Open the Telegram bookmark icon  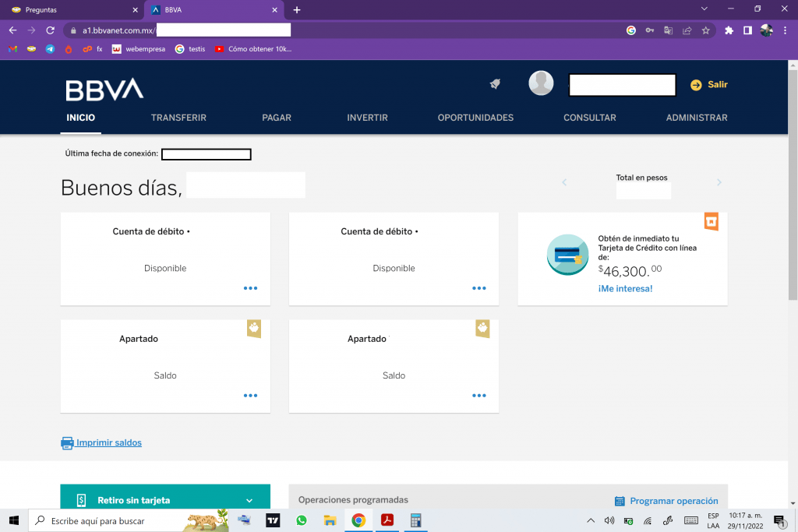pos(50,49)
